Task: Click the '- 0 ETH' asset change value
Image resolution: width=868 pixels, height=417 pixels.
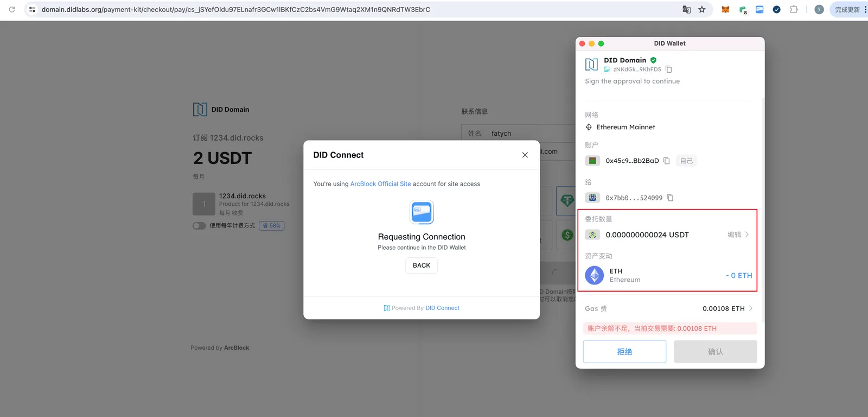Action: pyautogui.click(x=739, y=275)
